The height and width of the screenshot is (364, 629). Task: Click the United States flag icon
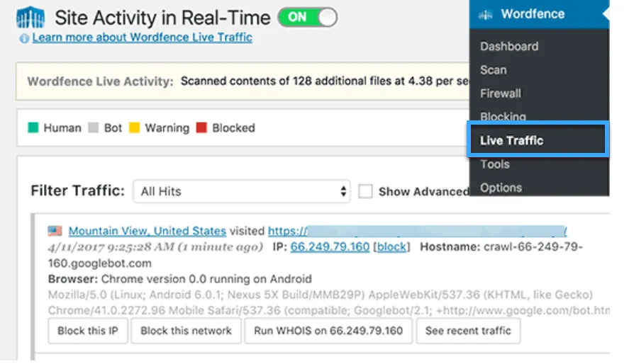(x=55, y=231)
